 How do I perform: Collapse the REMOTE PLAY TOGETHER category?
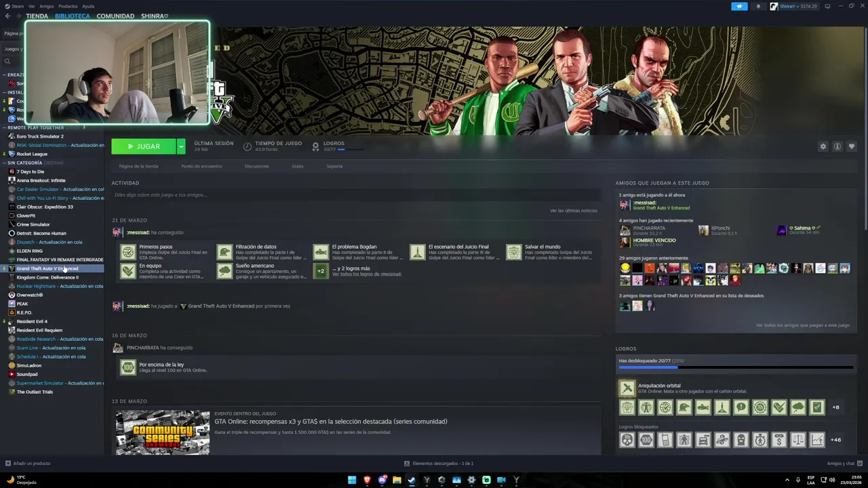point(5,127)
